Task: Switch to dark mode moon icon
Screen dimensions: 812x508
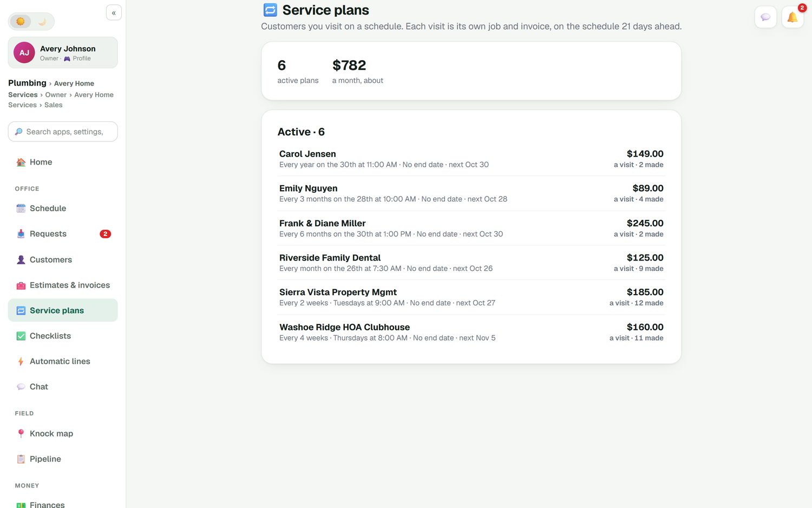Action: pos(42,22)
